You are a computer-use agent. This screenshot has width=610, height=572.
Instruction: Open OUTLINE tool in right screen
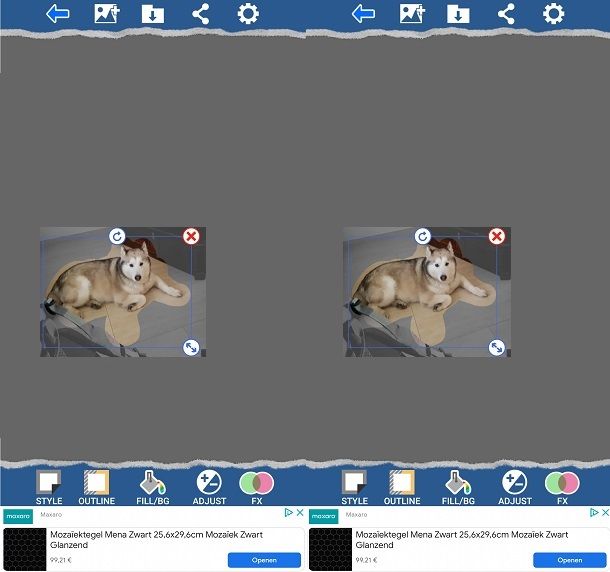click(402, 488)
